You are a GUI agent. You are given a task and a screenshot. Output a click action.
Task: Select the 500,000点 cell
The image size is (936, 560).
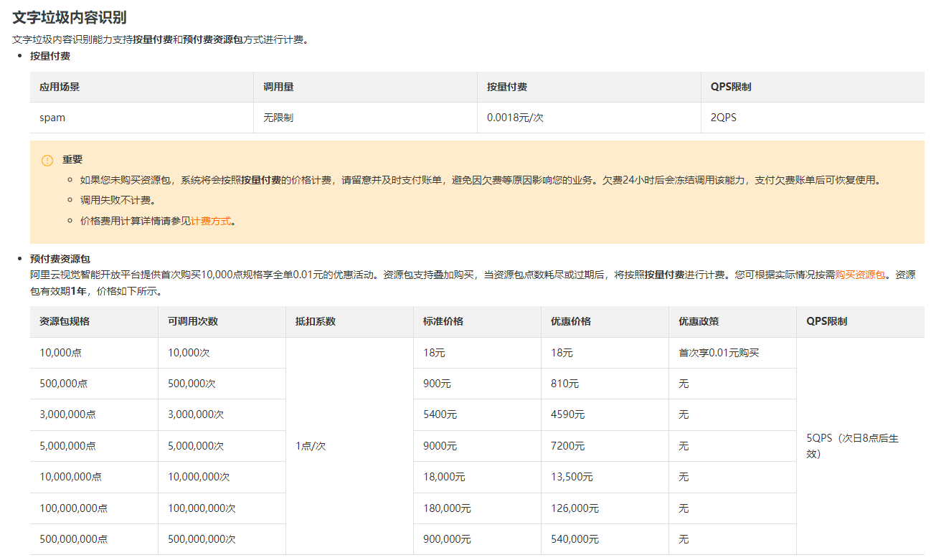click(x=94, y=384)
